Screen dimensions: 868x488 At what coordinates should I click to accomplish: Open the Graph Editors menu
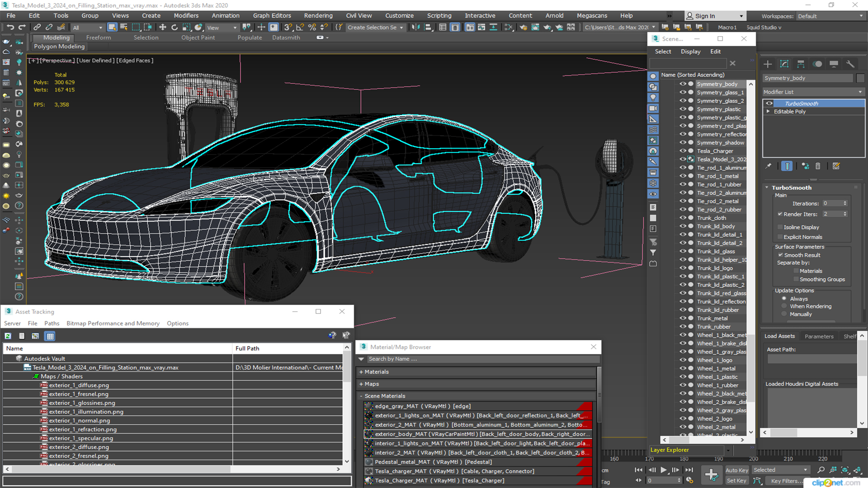(272, 15)
